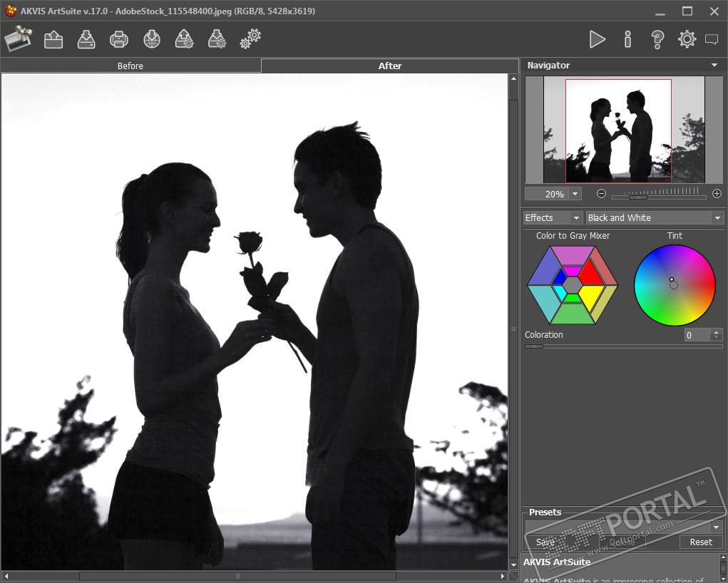Viewport: 728px width, 583px height.
Task: Share image via the globe icon
Action: (x=152, y=39)
